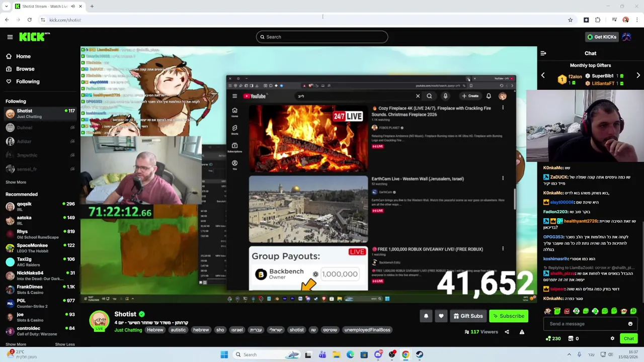This screenshot has width=644, height=362.
Task: Click the autistic tag
Action: coord(178,330)
